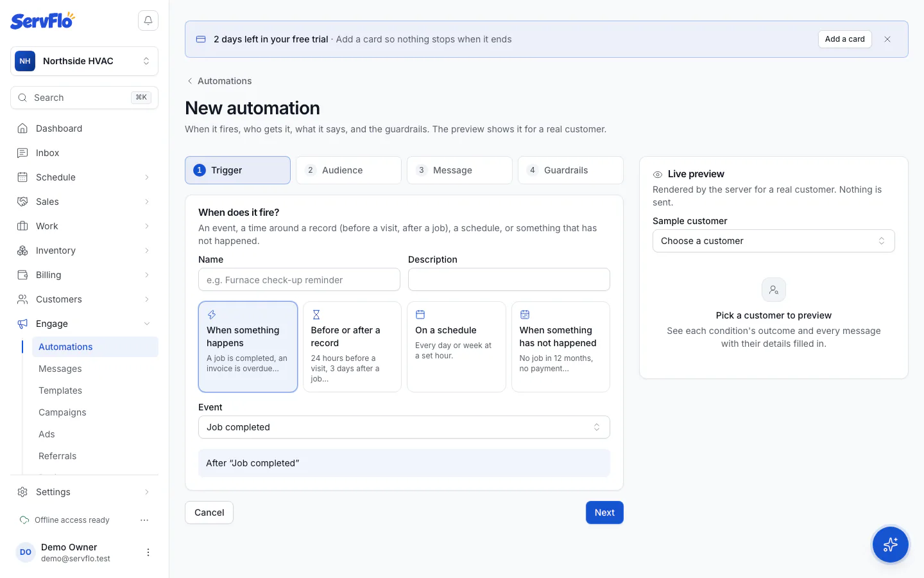Click the AI assistant sparkle button

pos(891,545)
